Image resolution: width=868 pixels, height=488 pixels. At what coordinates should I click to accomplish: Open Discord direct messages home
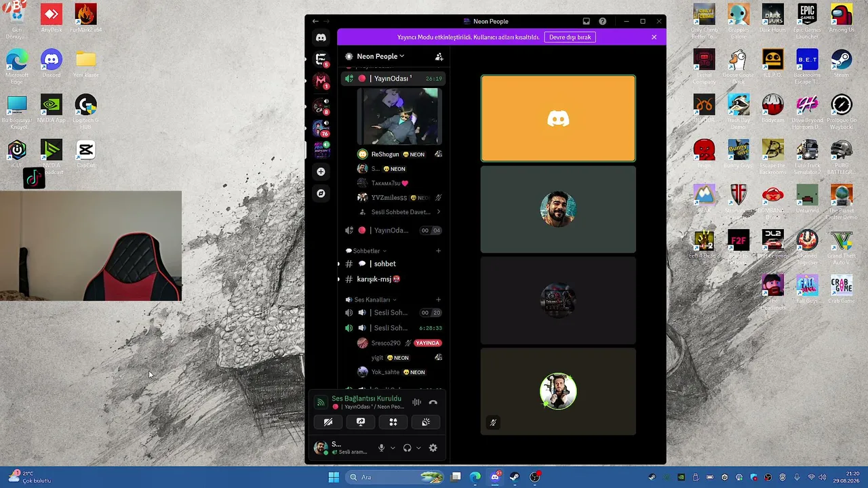click(x=321, y=38)
